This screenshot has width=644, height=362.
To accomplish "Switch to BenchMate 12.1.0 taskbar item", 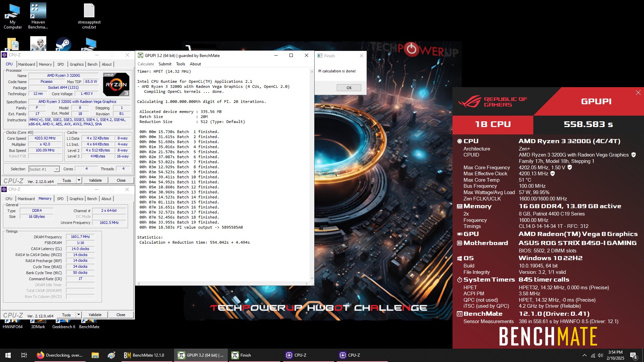I will click(x=146, y=355).
